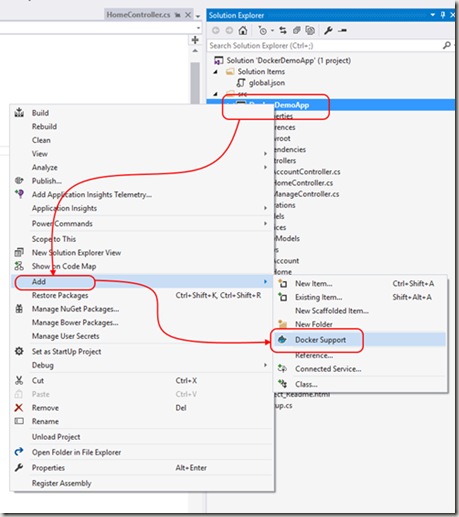459x517 pixels.
Task: Collapse the src folder arrow
Action: (216, 94)
